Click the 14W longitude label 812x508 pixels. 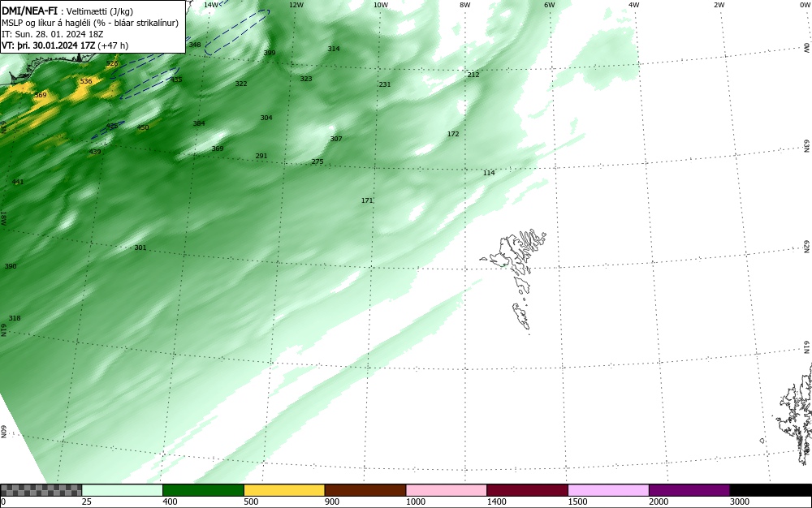coord(211,5)
